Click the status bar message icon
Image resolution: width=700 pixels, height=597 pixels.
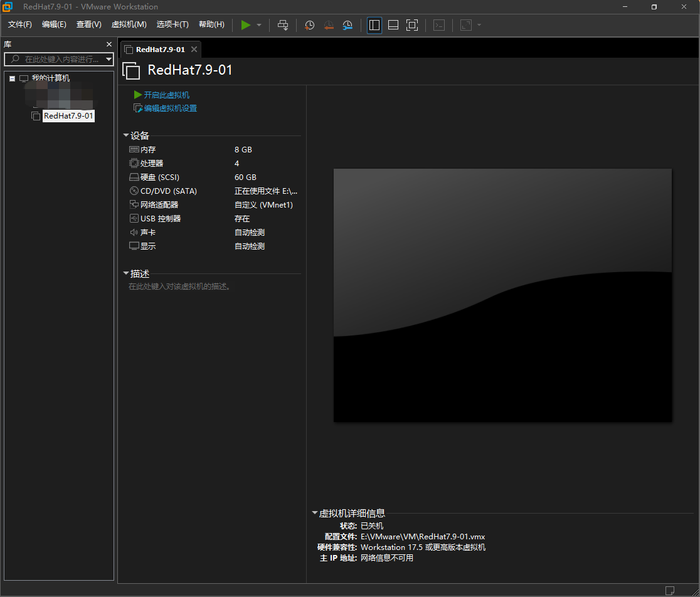670,590
